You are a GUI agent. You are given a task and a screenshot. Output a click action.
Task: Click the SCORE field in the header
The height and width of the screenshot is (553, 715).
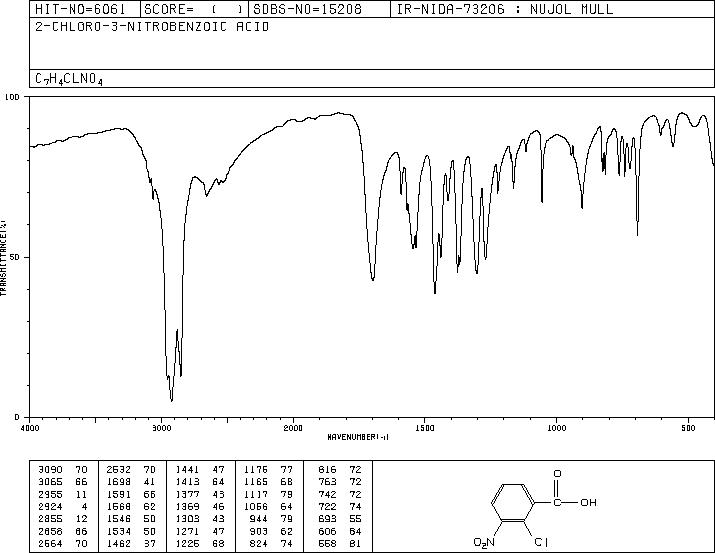(194, 9)
